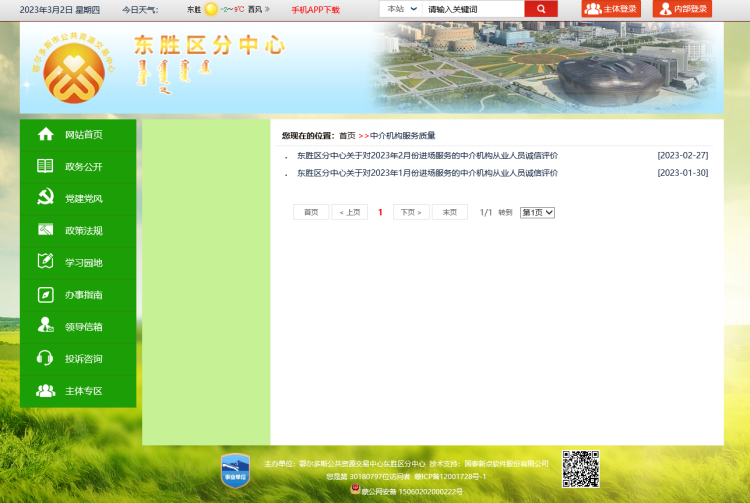Open the 第1页 page jump dropdown
Image resolution: width=750 pixels, height=503 pixels.
(537, 212)
